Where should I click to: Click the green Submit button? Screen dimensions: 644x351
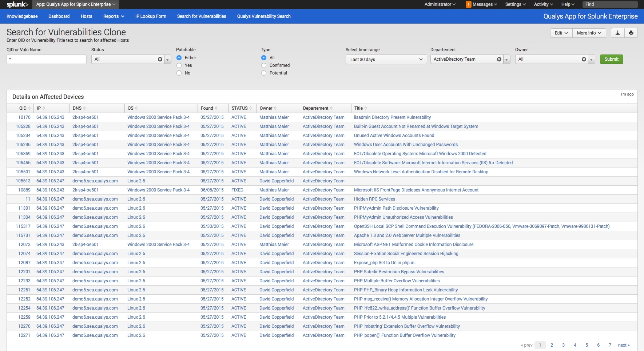pos(611,59)
